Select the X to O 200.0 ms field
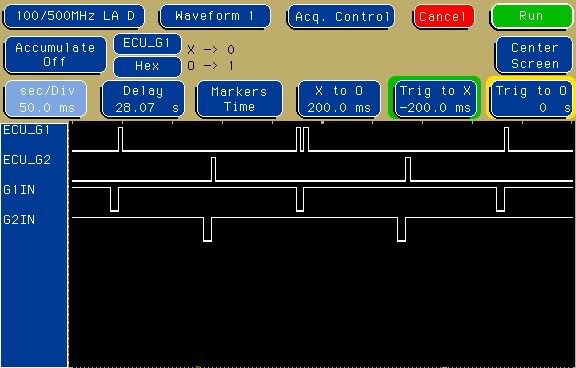Viewport: 576px width, 368px height. (x=339, y=99)
